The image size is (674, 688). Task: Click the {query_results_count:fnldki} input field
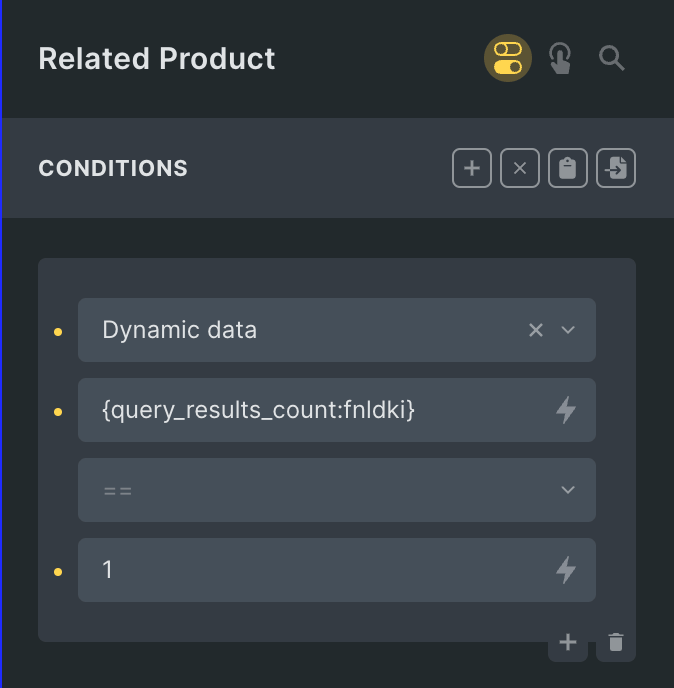point(310,410)
